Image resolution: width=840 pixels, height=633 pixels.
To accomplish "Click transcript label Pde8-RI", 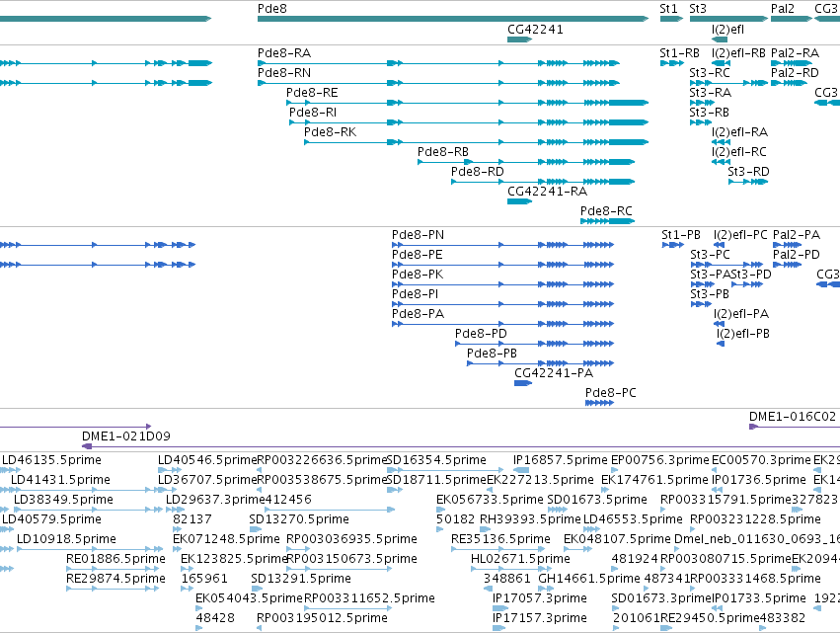I will click(313, 113).
